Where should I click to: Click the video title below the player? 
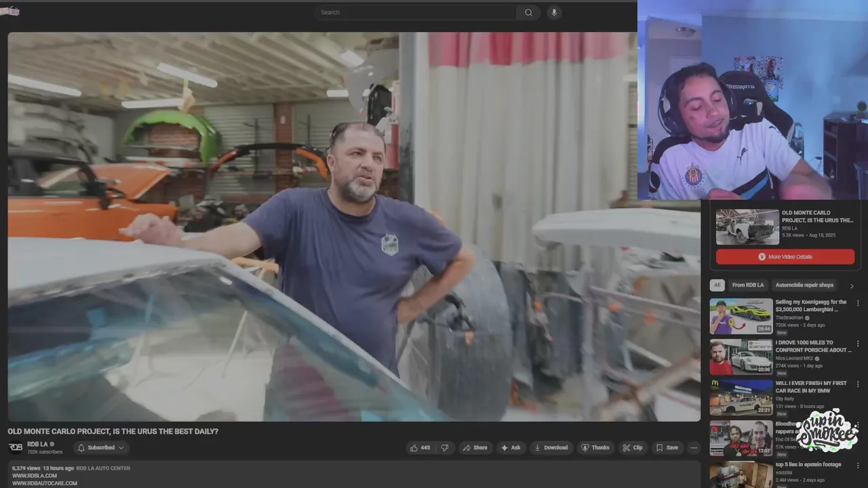pos(113,431)
